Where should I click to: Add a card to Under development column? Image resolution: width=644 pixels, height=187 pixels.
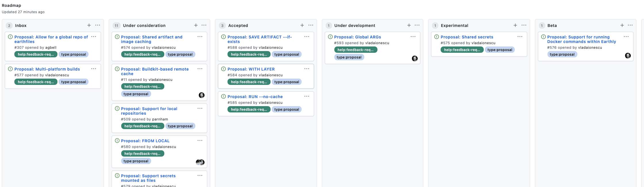pyautogui.click(x=409, y=25)
